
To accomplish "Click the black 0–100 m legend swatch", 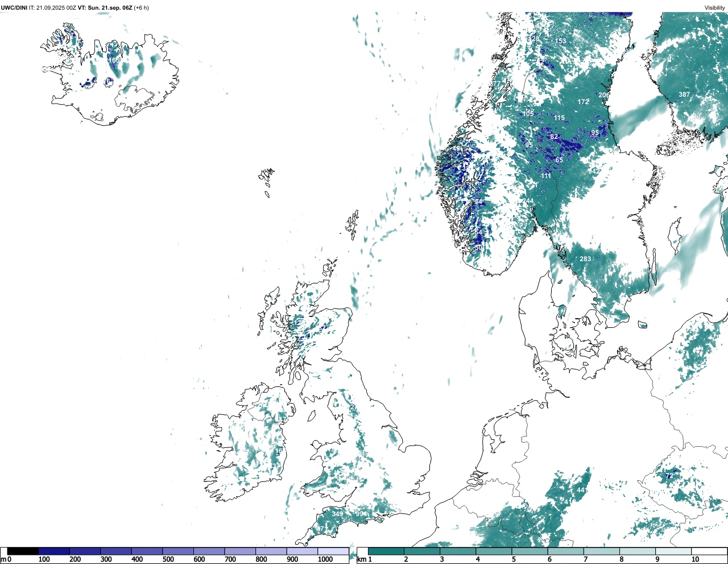I will [23, 551].
